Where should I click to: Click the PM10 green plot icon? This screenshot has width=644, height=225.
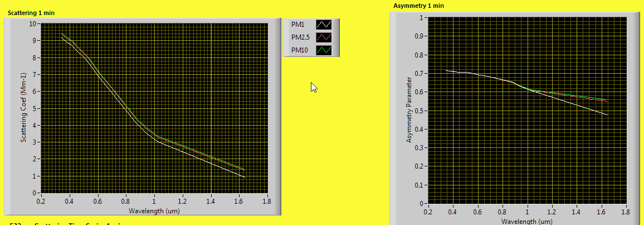coord(324,50)
